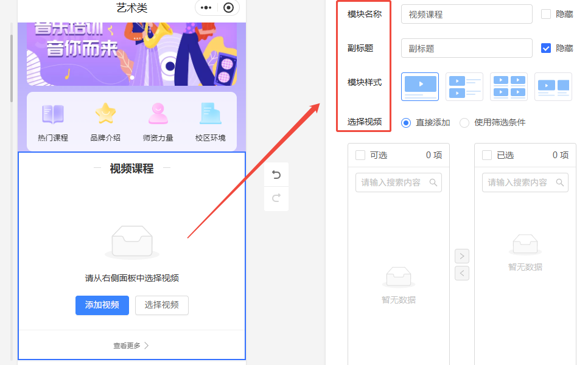The height and width of the screenshot is (365, 588).
Task: Click the left panel vertical scrollbar
Action: [x=12, y=68]
